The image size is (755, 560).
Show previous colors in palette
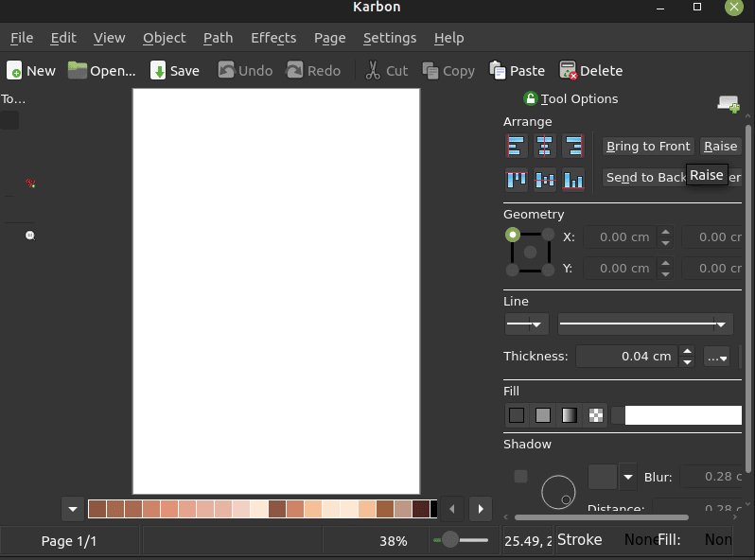click(451, 509)
